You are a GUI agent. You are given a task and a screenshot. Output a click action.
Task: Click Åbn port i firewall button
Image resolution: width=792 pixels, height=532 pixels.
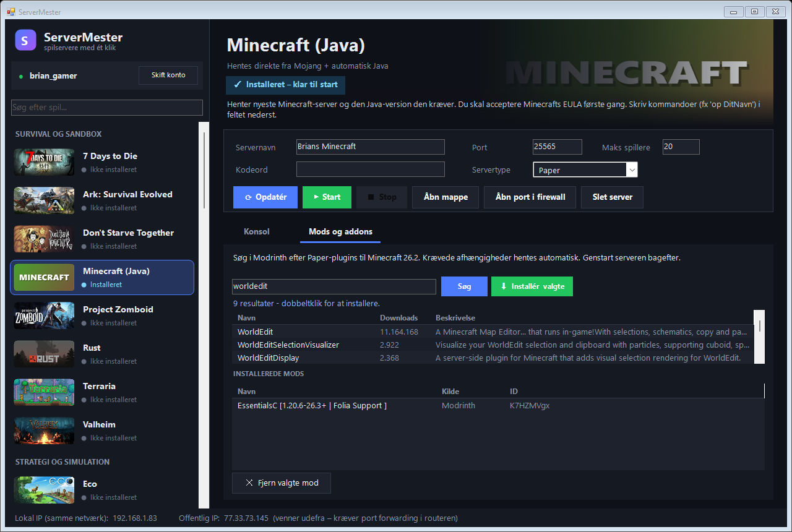(530, 197)
